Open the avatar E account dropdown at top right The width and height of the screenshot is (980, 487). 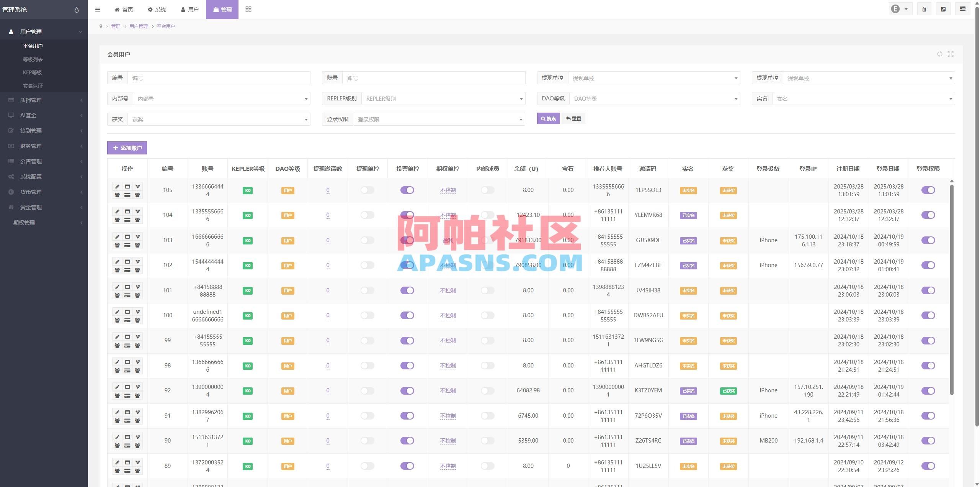900,8
